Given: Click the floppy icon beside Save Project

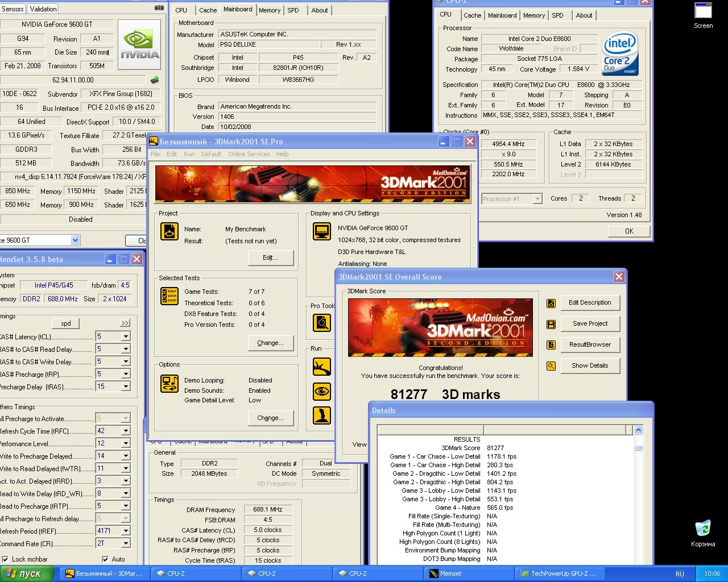Looking at the screenshot, I should click(551, 325).
